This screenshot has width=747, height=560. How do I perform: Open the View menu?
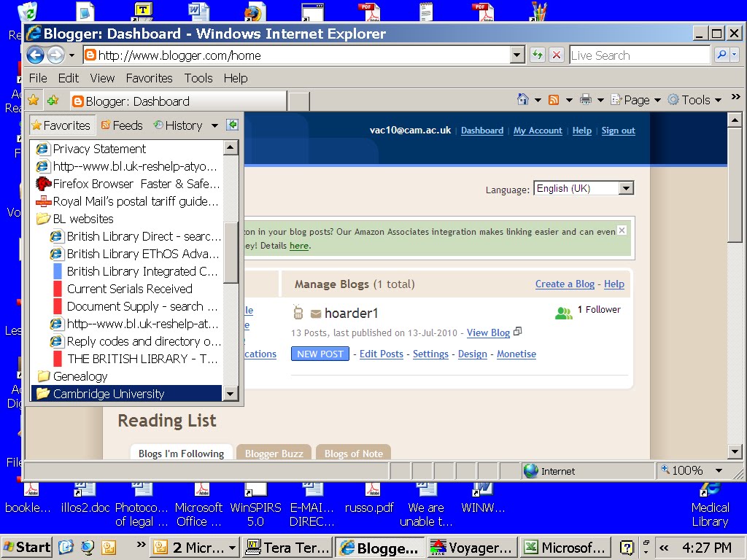[102, 78]
